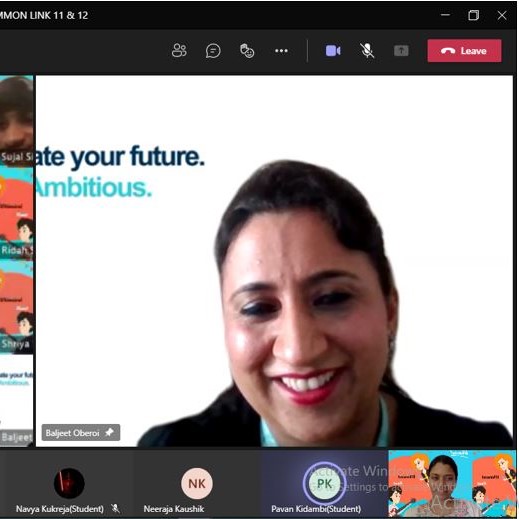This screenshot has width=519, height=519.
Task: Open the participants list icon
Action: (179, 51)
